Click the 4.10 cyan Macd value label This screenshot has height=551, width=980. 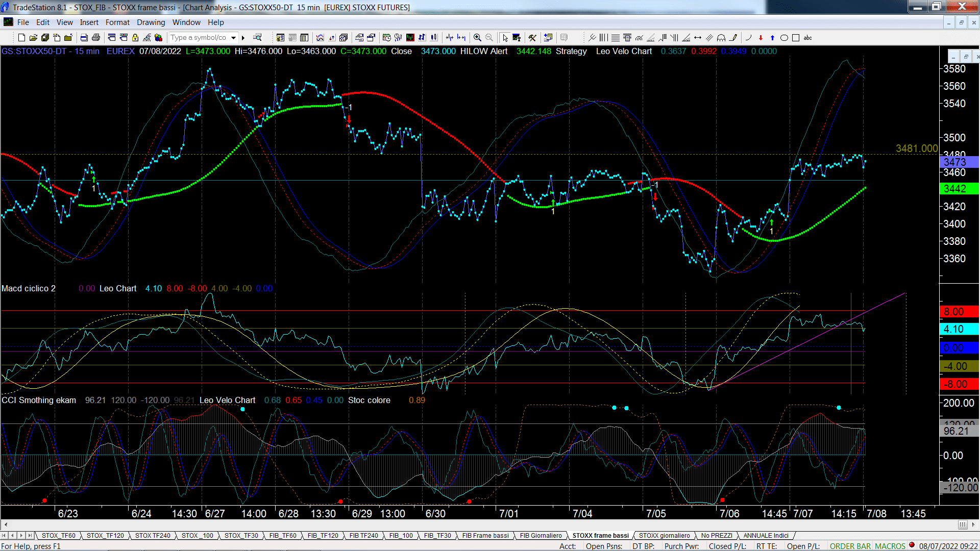point(959,329)
